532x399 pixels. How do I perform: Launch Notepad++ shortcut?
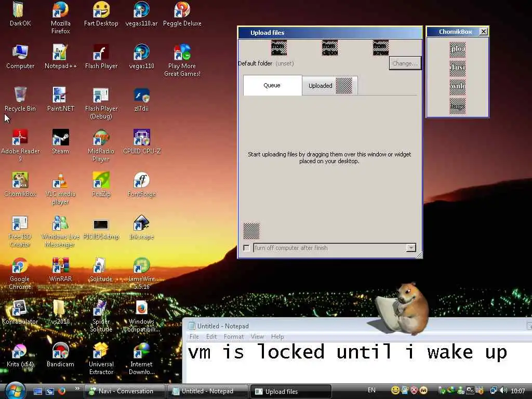coord(60,57)
